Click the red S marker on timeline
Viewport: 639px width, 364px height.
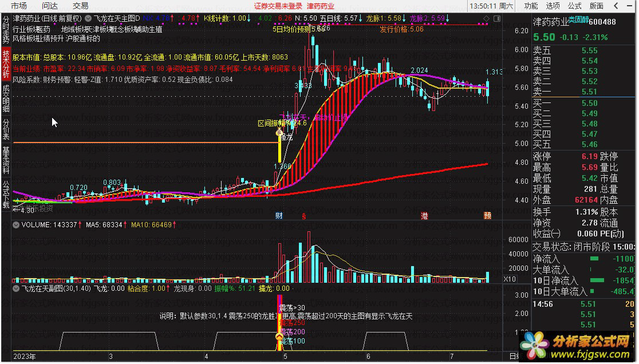[303, 216]
